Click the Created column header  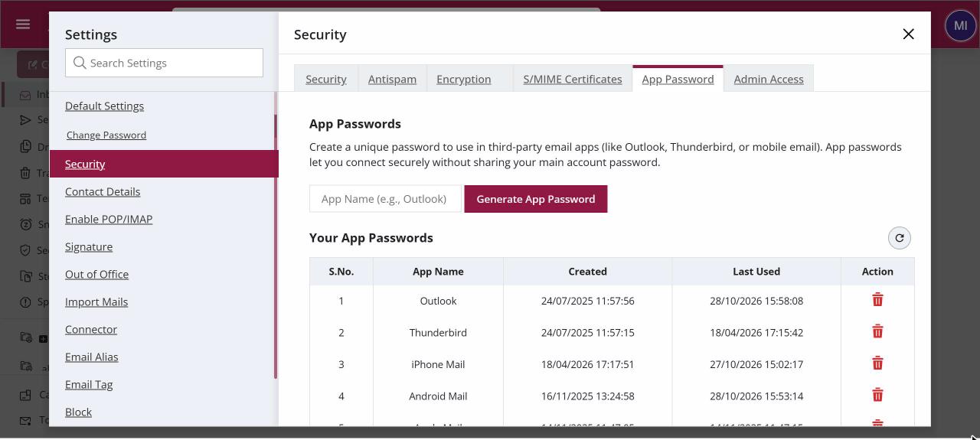coord(588,272)
